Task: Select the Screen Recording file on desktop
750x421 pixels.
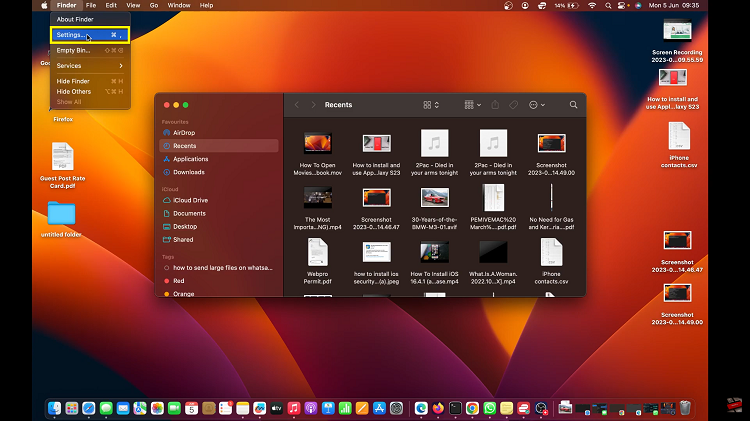Action: click(677, 42)
